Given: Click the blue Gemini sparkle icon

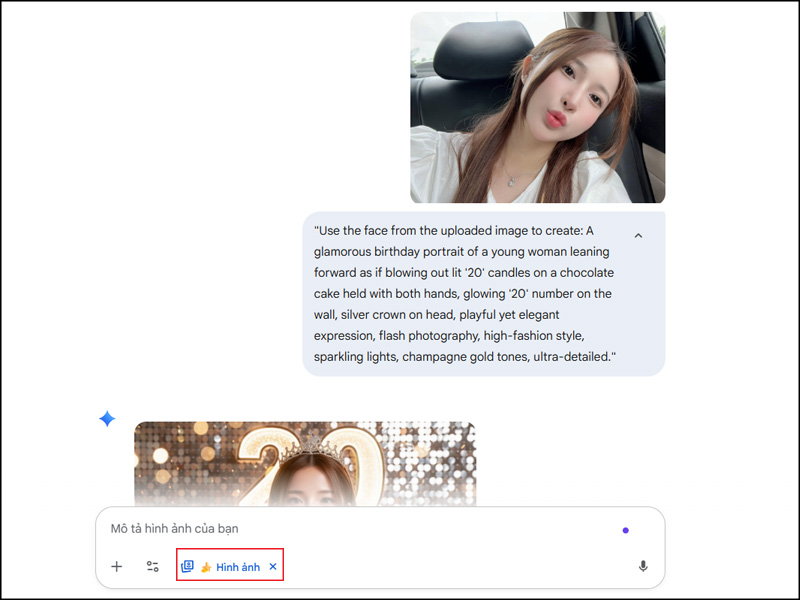Looking at the screenshot, I should (107, 419).
